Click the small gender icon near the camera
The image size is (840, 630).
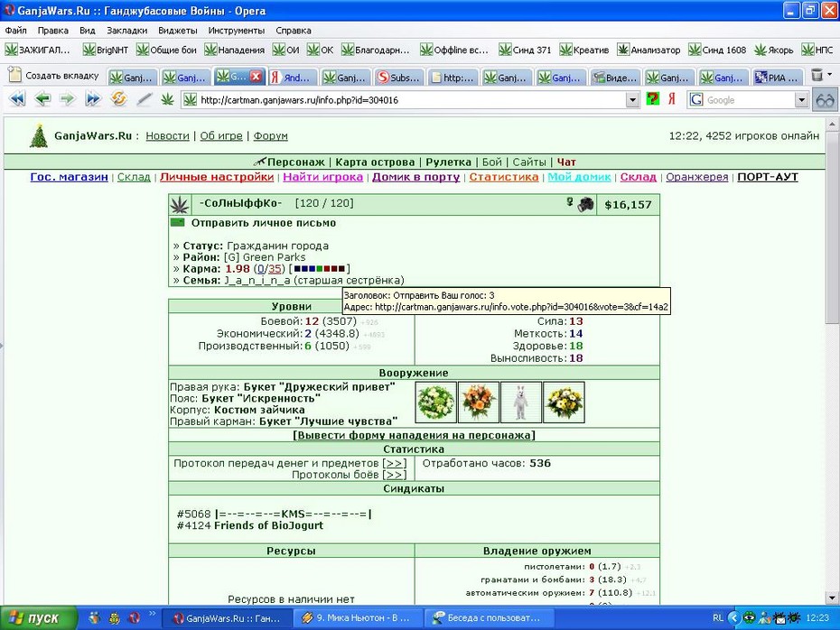click(x=570, y=202)
